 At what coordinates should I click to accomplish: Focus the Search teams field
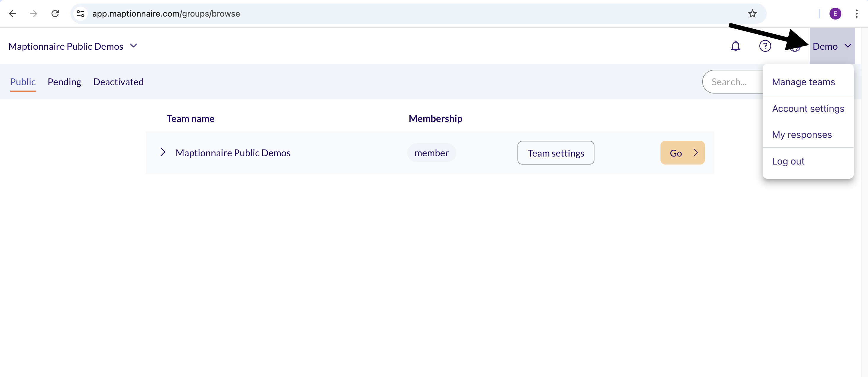click(x=732, y=82)
